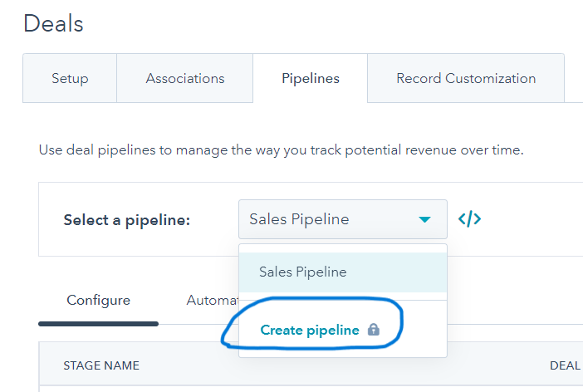Click blank area right of code icon

pyautogui.click(x=532, y=220)
